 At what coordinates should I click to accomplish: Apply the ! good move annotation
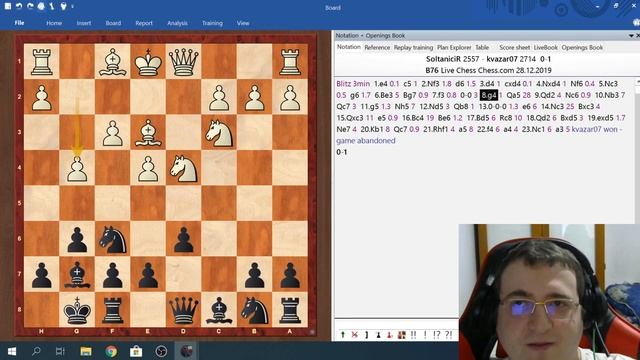click(425, 335)
